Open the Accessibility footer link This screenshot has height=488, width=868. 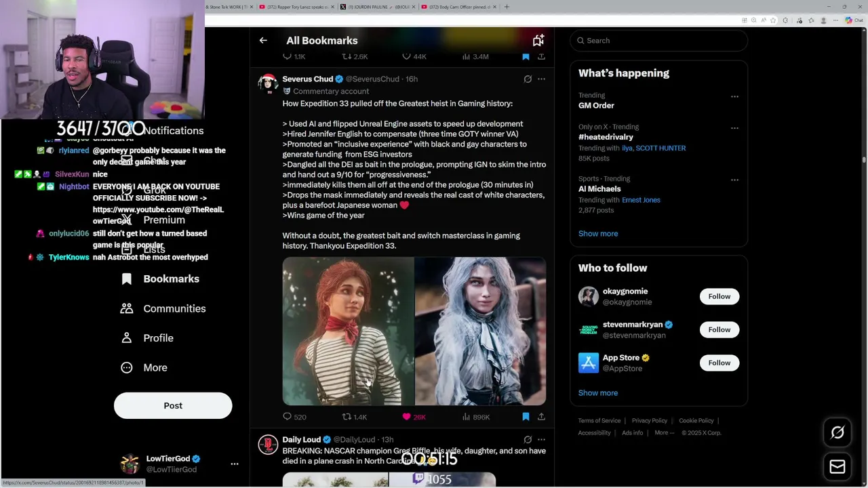pyautogui.click(x=595, y=433)
